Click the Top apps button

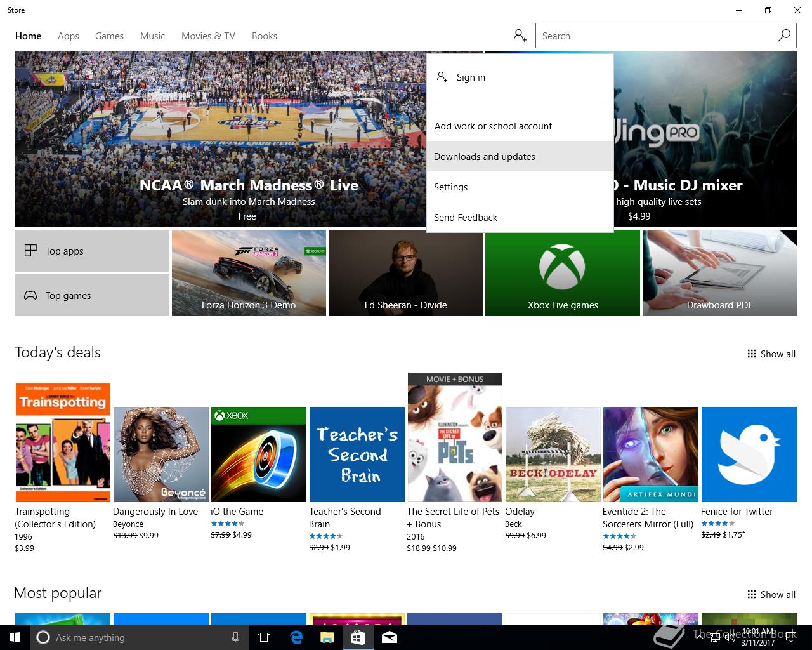[x=92, y=251]
